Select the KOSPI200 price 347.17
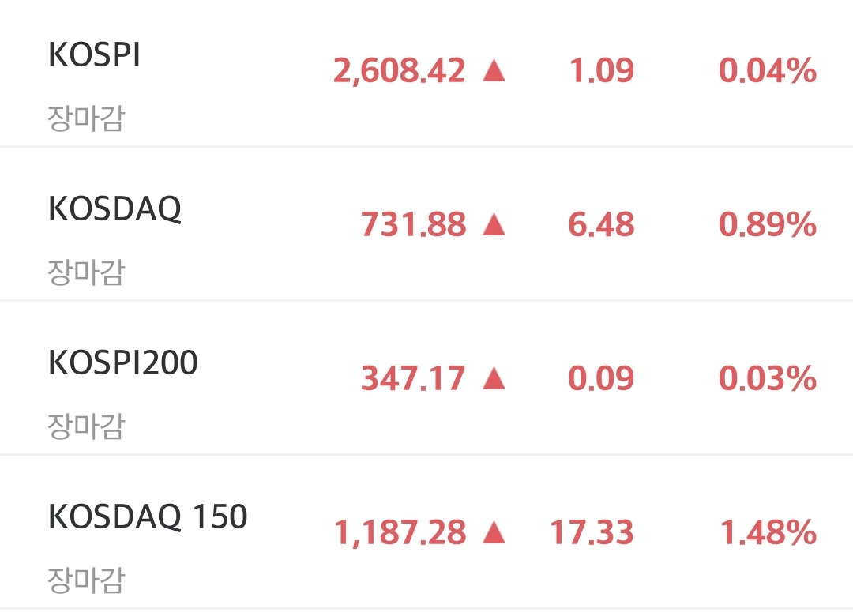This screenshot has width=853, height=616. 413,378
